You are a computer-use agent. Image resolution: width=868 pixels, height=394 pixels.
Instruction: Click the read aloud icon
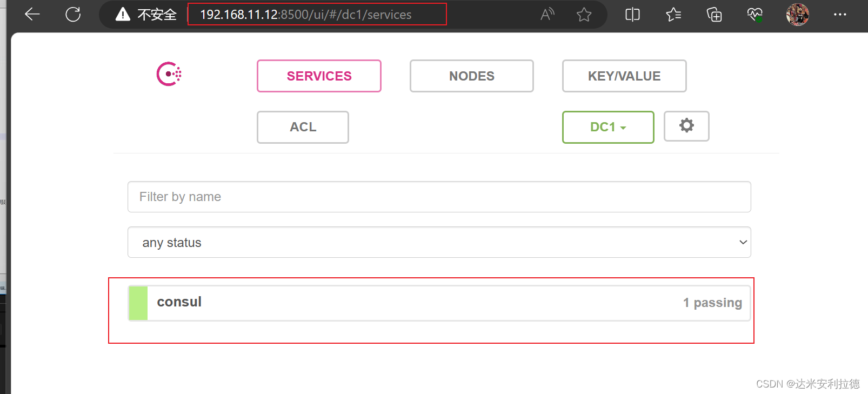(547, 14)
